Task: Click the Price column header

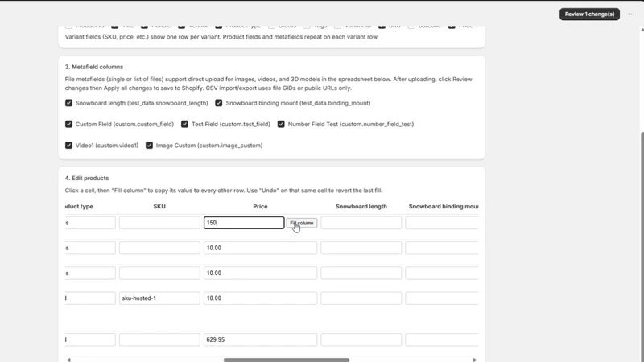Action: tap(260, 207)
